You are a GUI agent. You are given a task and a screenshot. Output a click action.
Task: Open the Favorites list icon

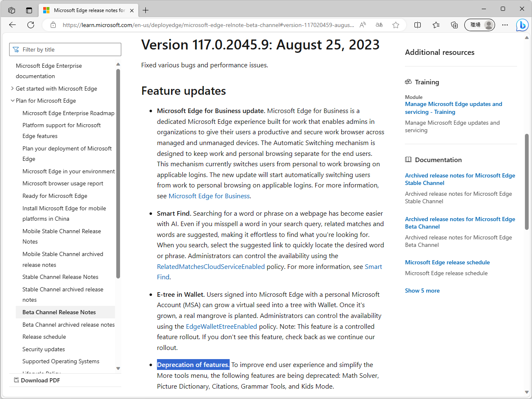[436, 25]
